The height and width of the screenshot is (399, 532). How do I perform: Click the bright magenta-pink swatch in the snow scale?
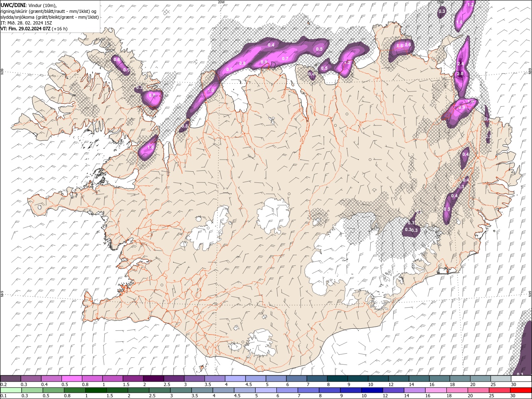71,379
